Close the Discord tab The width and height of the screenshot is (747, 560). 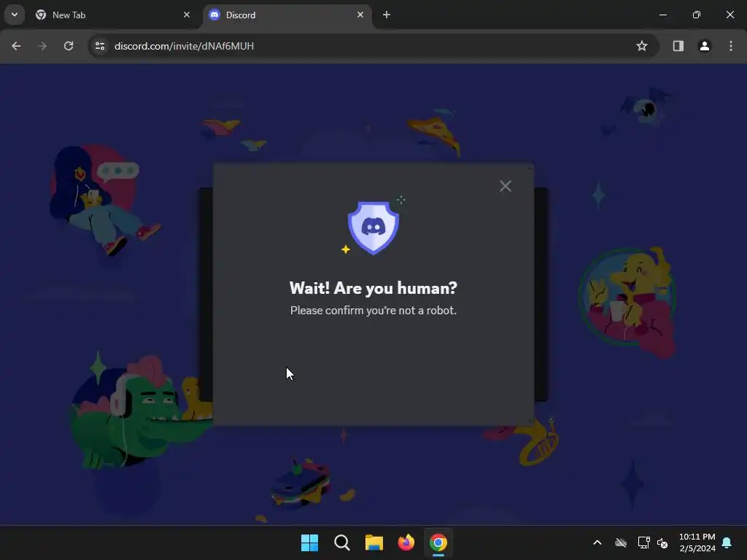tap(360, 15)
